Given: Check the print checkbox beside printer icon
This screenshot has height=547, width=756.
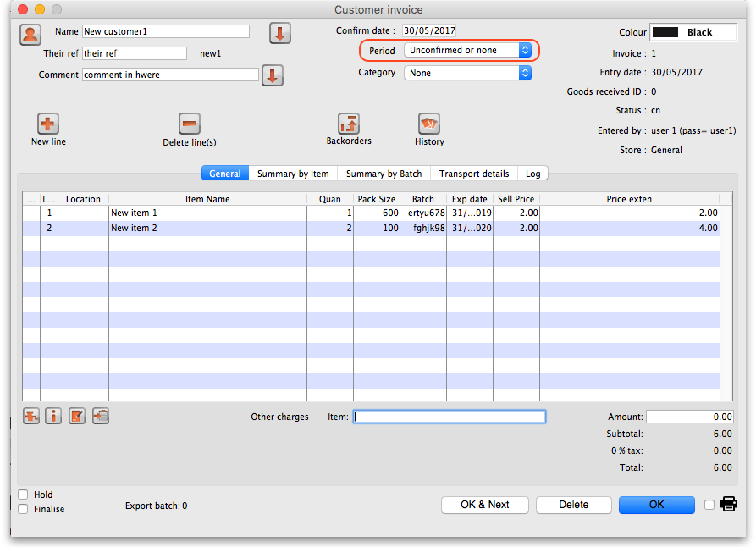Looking at the screenshot, I should tap(709, 505).
